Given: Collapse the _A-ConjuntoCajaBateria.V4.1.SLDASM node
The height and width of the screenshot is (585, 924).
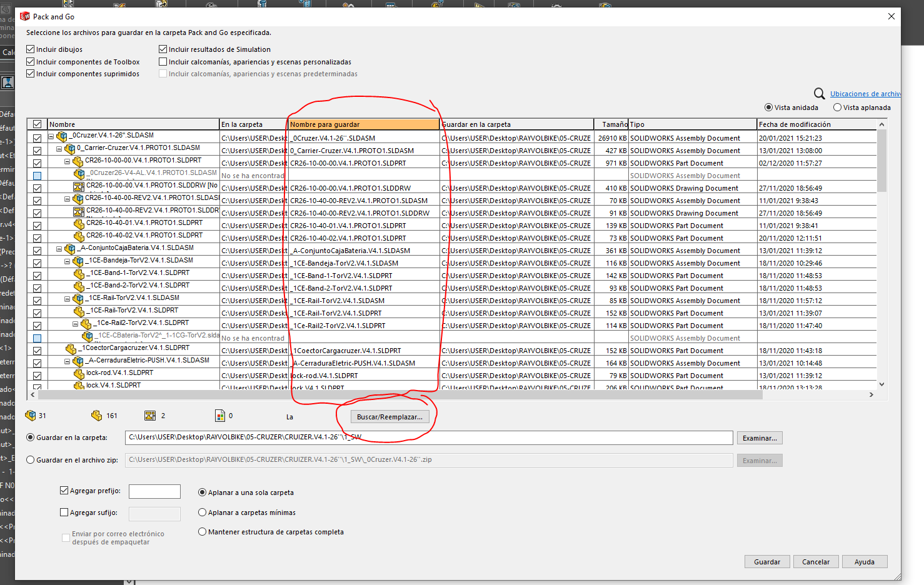Looking at the screenshot, I should pos(59,249).
